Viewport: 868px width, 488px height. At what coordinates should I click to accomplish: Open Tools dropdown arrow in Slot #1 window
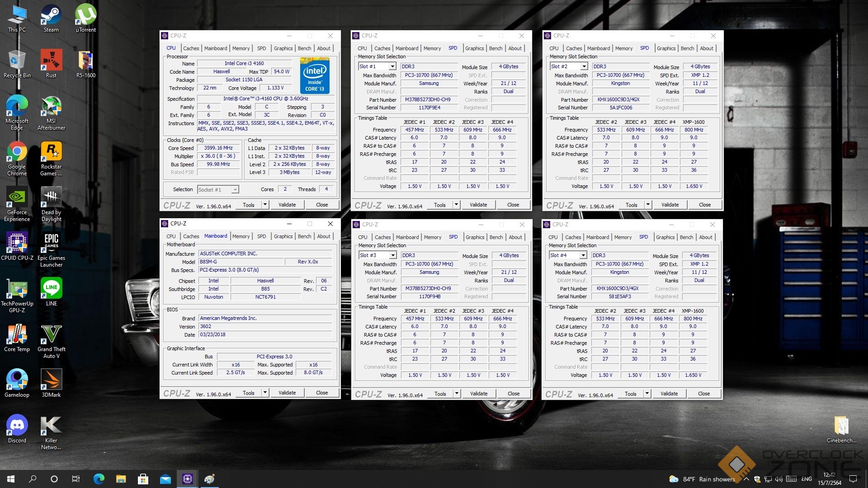(456, 205)
